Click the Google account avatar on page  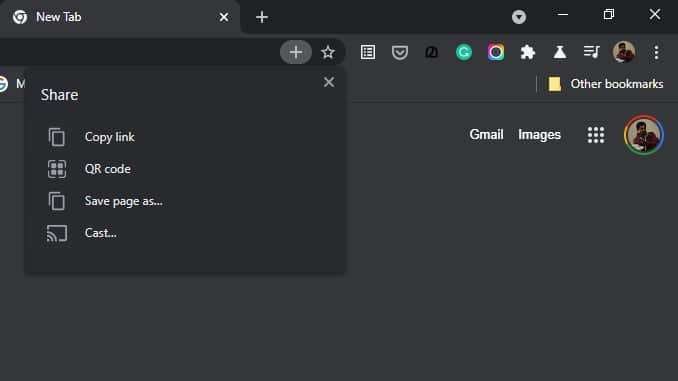(x=644, y=135)
